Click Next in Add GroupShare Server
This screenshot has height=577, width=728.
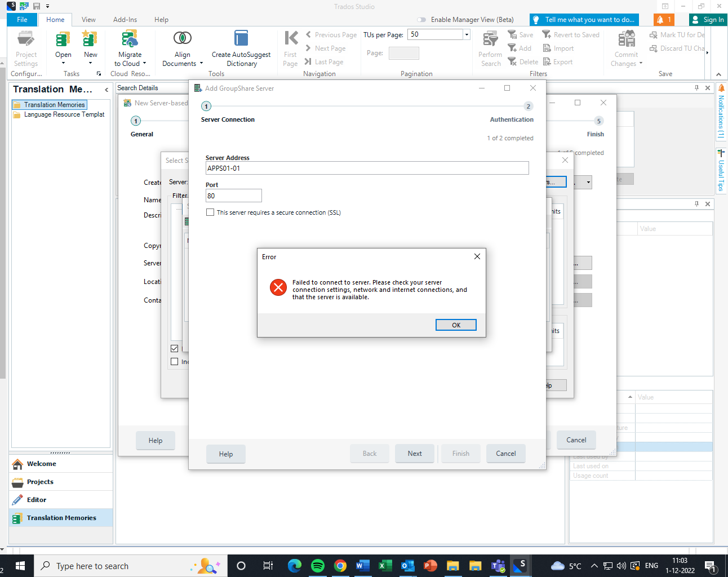pyautogui.click(x=415, y=454)
